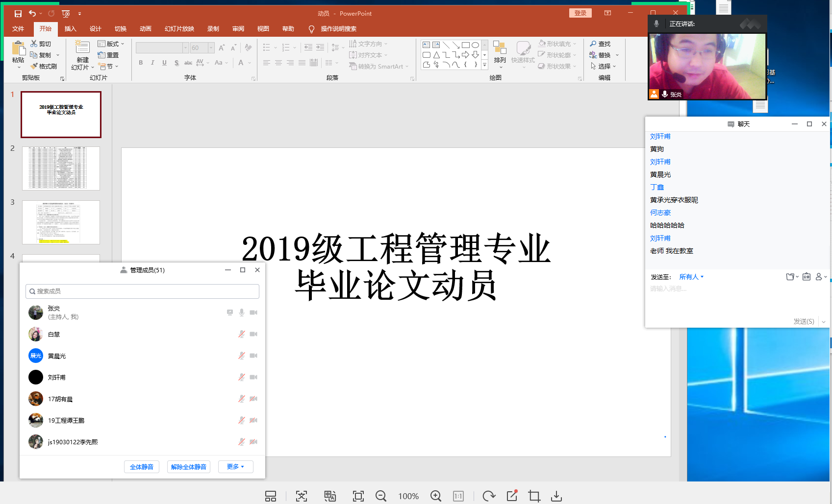
Task: Click the download icon in bottom toolbar
Action: click(x=556, y=496)
